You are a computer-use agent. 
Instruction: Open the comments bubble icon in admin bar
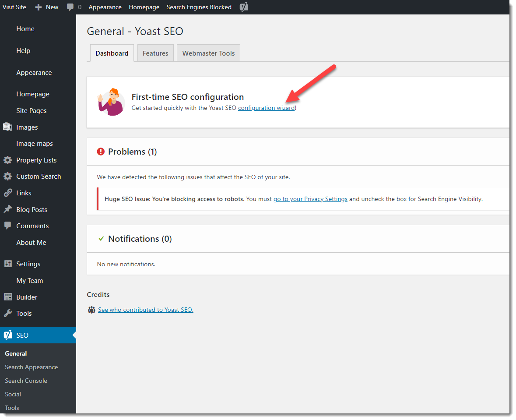pos(70,7)
